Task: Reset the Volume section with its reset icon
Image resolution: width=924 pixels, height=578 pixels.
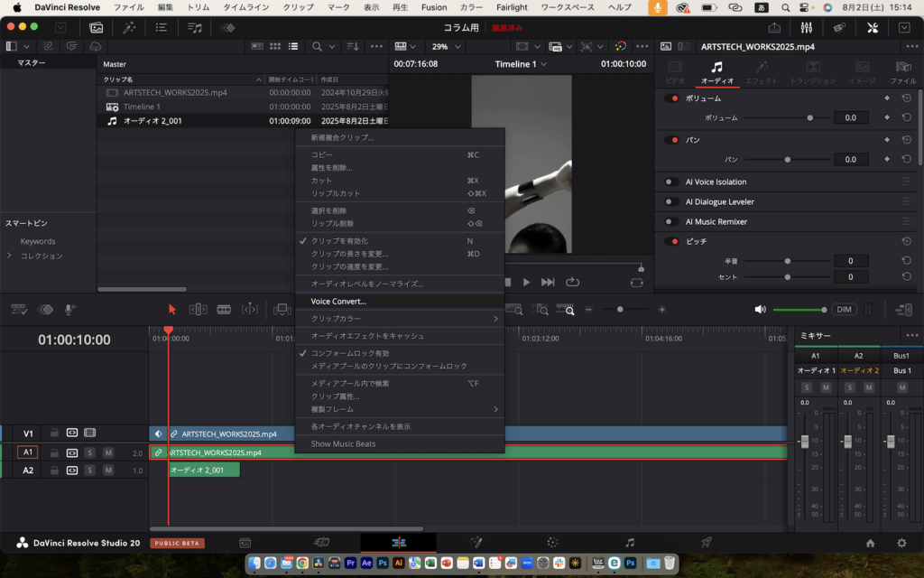Action: [x=906, y=98]
